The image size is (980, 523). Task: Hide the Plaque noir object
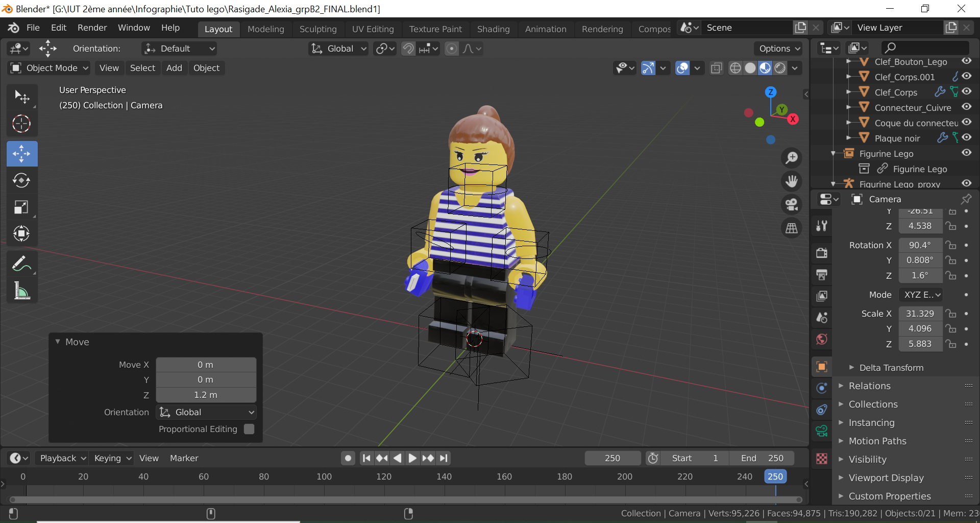[967, 137]
